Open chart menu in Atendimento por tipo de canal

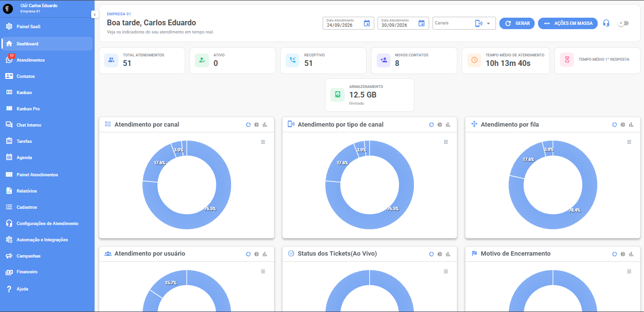[x=446, y=142]
